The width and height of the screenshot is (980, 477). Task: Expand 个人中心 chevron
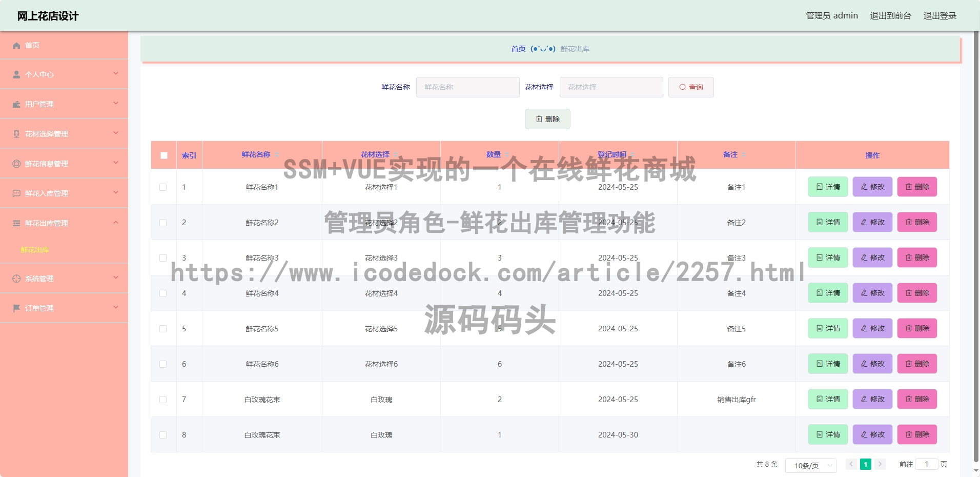116,73
